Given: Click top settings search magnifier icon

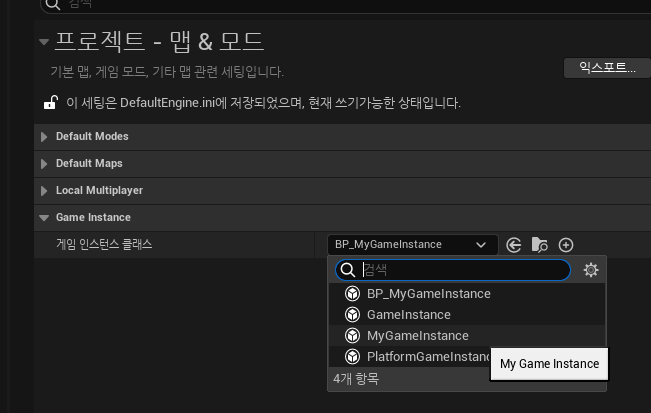Looking at the screenshot, I should pos(53,4).
